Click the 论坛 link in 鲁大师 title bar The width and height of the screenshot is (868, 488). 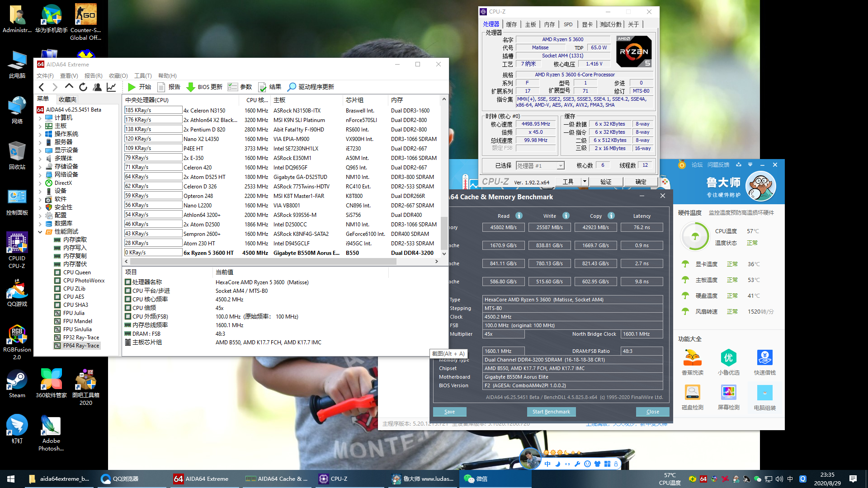(x=697, y=165)
